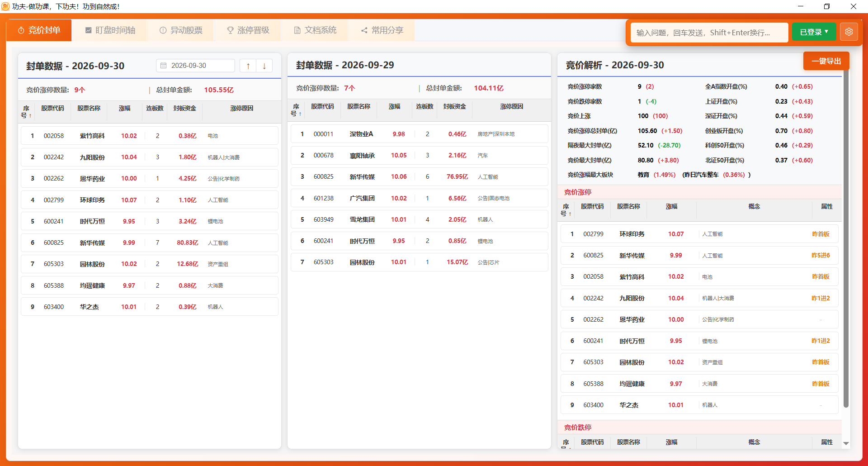Select 华之杰 row in 09-30 table
This screenshot has width=868, height=466.
[x=149, y=307]
